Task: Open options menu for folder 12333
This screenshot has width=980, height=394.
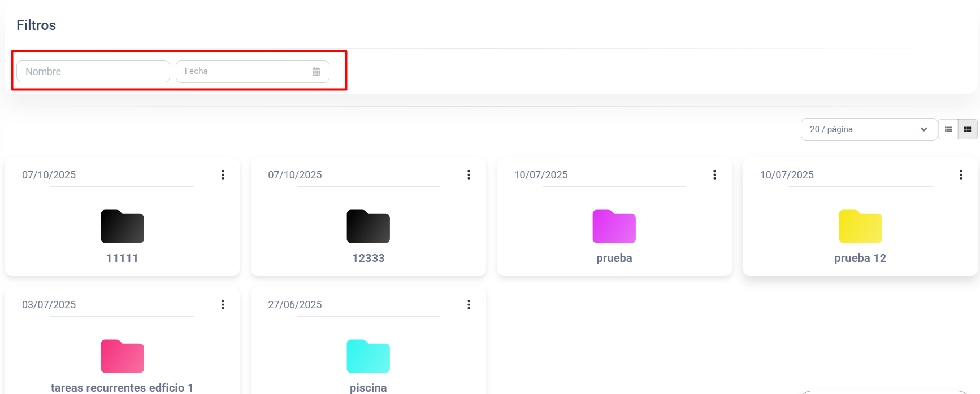Action: 469,175
